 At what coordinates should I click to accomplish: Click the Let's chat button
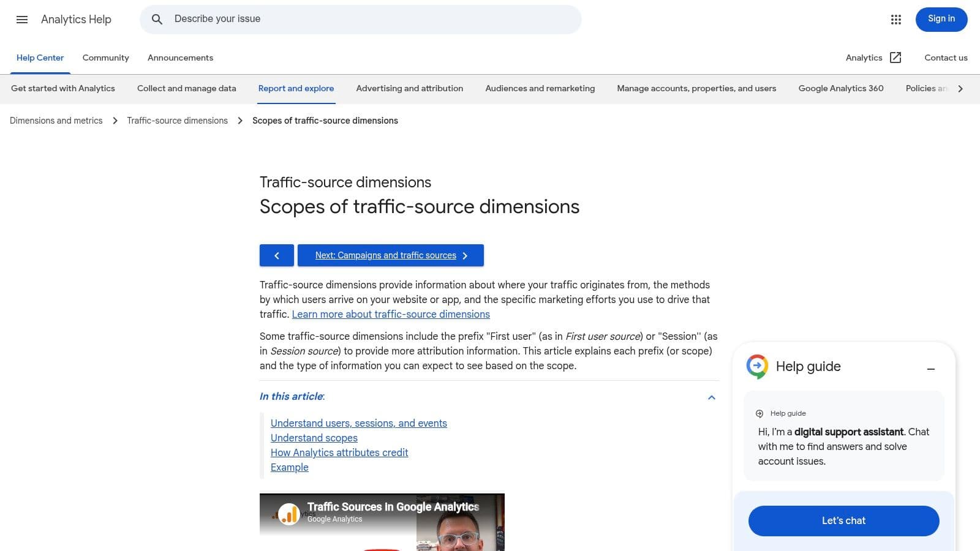(x=843, y=521)
